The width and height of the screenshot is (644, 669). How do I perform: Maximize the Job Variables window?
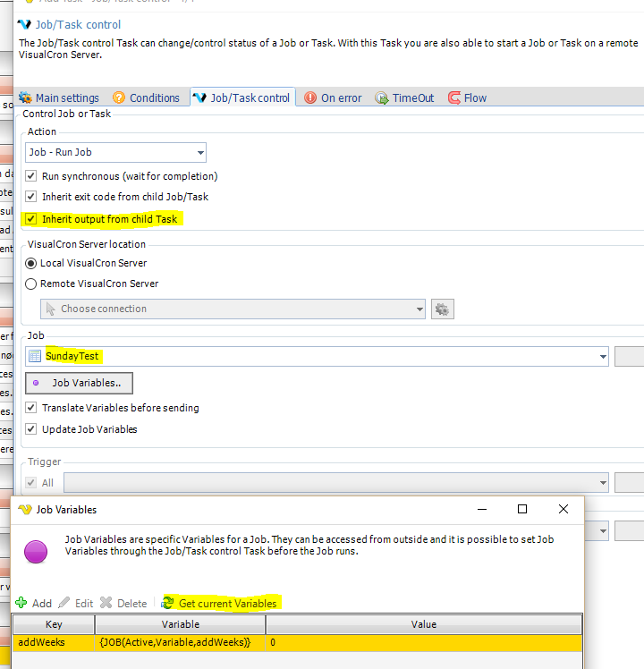point(522,509)
